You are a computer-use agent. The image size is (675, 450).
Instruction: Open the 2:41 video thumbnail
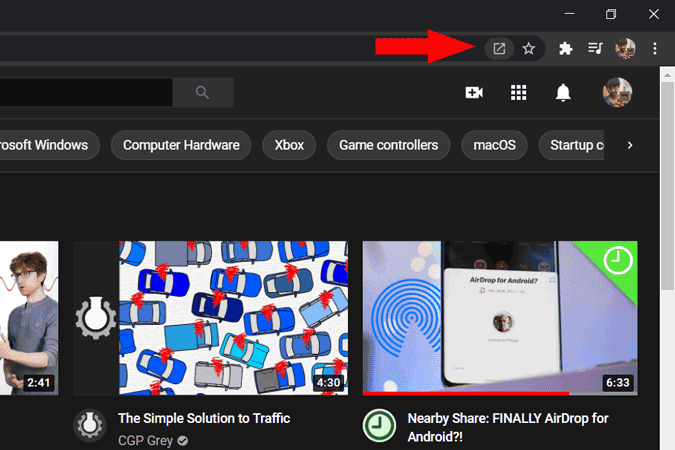point(29,318)
